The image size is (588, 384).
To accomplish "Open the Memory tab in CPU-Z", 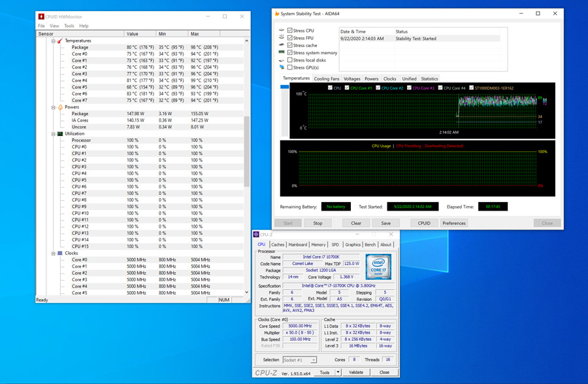I will (318, 245).
